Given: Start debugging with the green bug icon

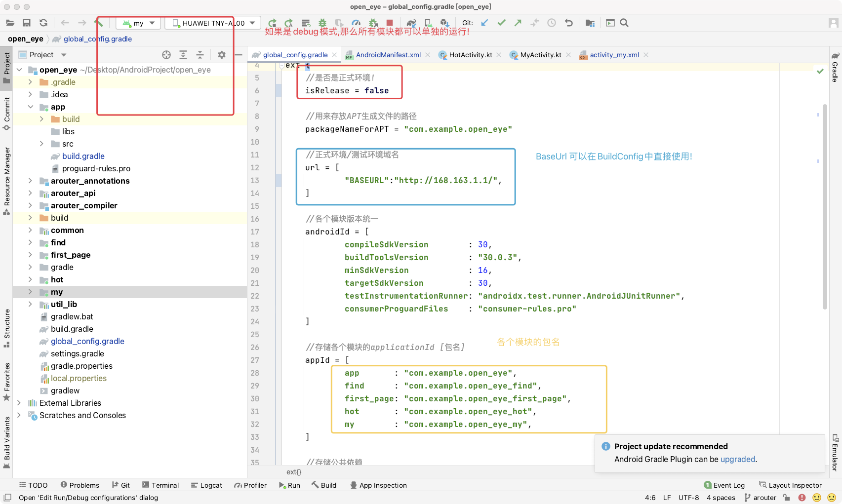Looking at the screenshot, I should click(322, 23).
